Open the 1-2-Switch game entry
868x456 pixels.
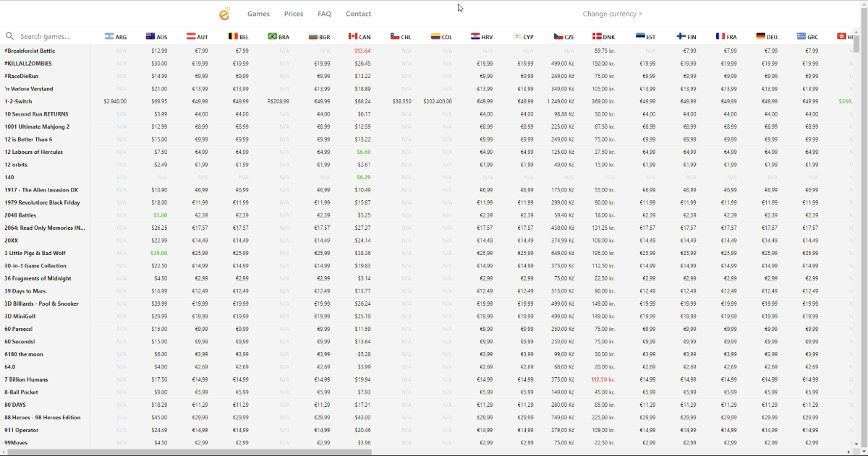(18, 101)
